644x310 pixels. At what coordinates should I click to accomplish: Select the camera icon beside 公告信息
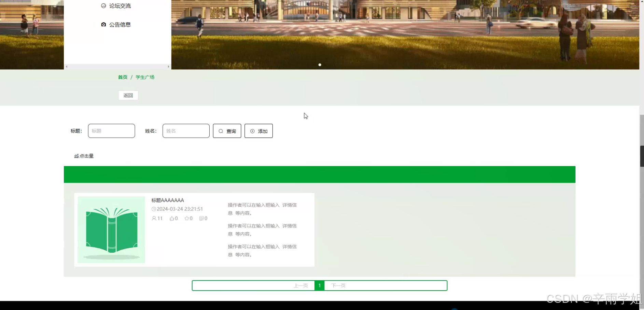[104, 24]
